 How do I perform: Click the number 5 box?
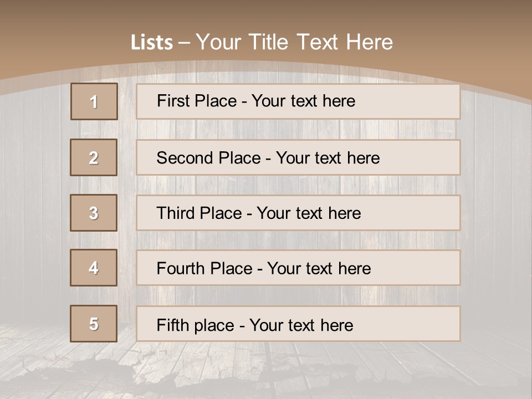click(x=94, y=324)
